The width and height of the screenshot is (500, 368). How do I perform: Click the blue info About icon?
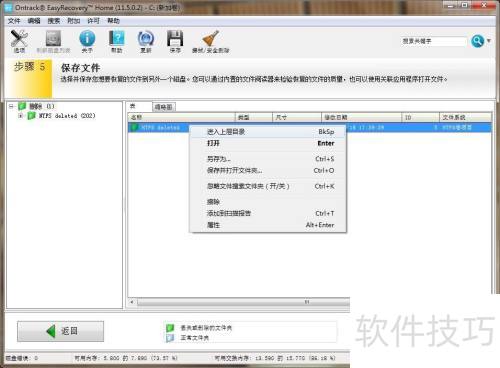[x=87, y=41]
